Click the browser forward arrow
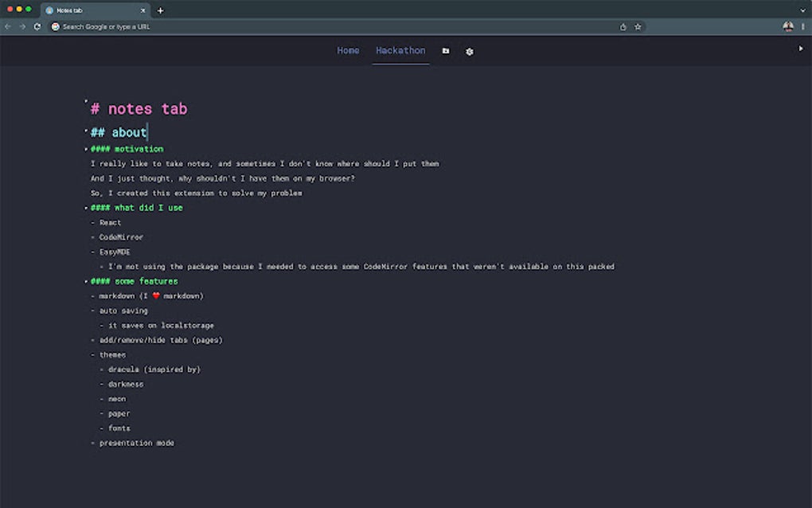The width and height of the screenshot is (812, 508). tap(22, 26)
